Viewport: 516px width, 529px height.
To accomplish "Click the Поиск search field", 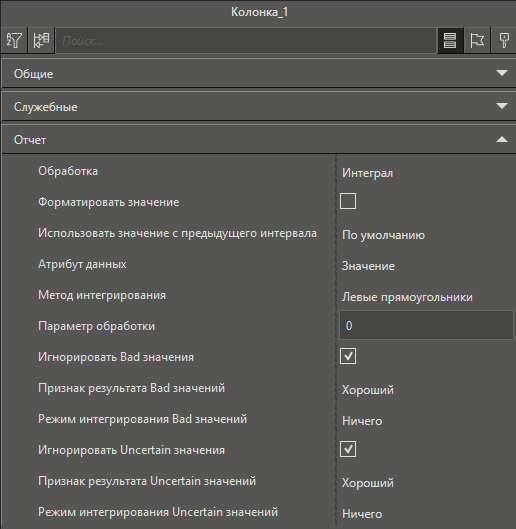I will (246, 41).
